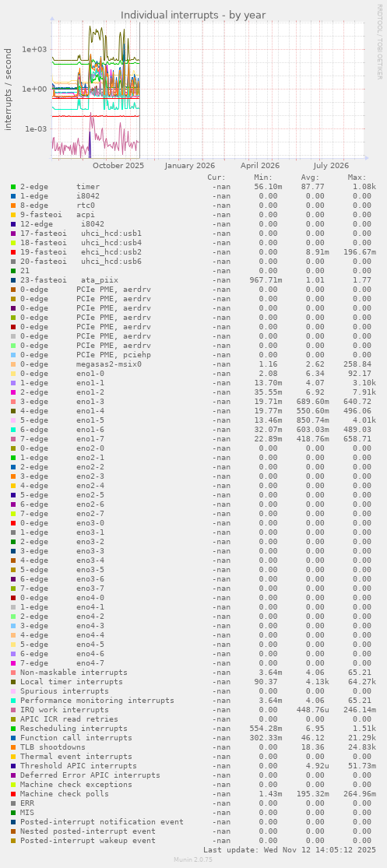Click the Max column header
Screen dimensions: 387x868
[357, 177]
